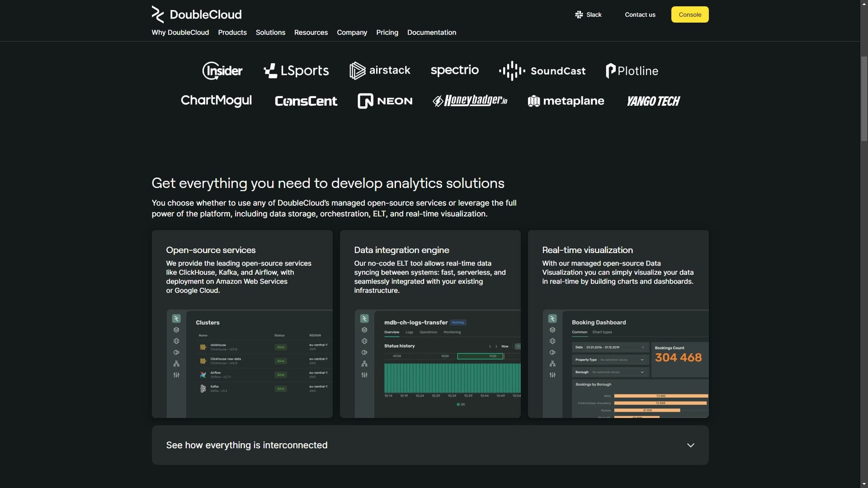Click the Slack icon in header

(579, 14)
